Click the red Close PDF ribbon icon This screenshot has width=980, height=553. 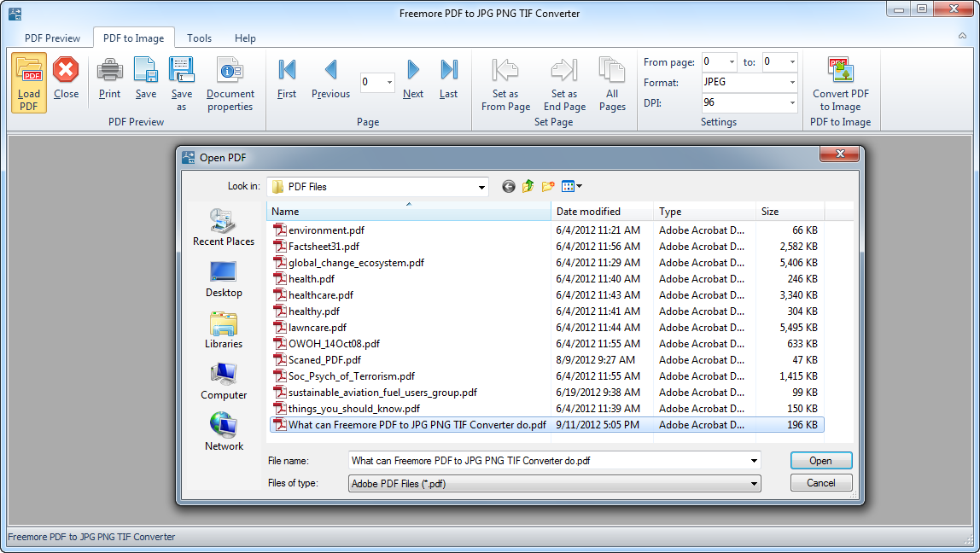coord(66,70)
